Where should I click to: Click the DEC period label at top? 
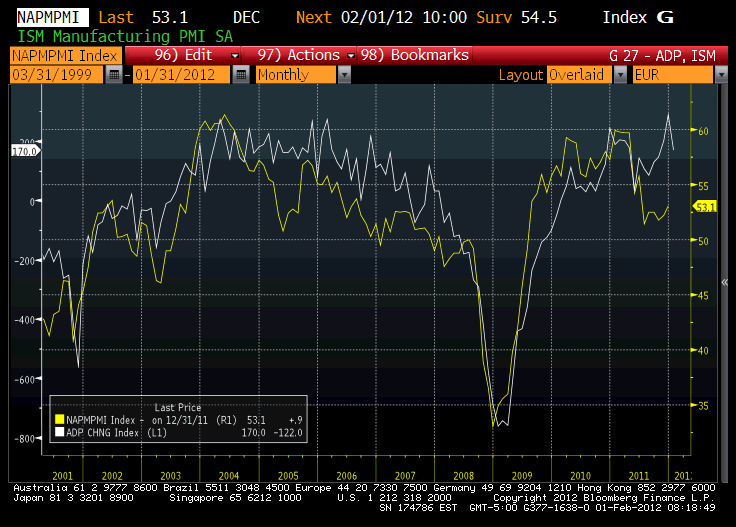pos(246,18)
